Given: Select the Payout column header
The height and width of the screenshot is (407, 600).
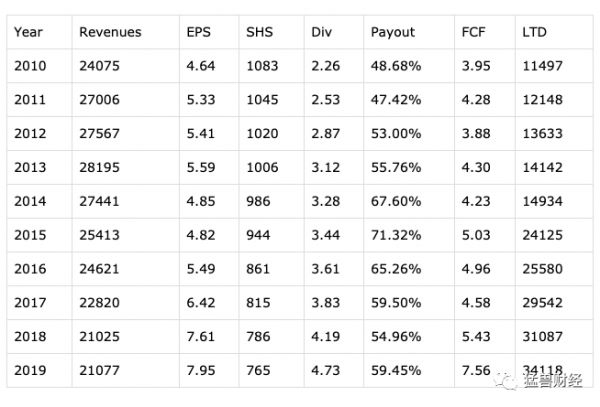Looking at the screenshot, I should coord(392,32).
